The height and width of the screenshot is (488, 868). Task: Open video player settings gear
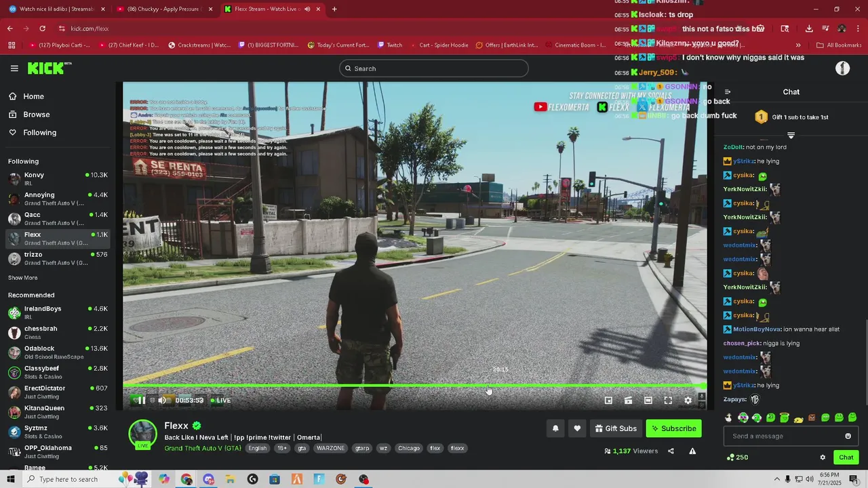click(688, 401)
